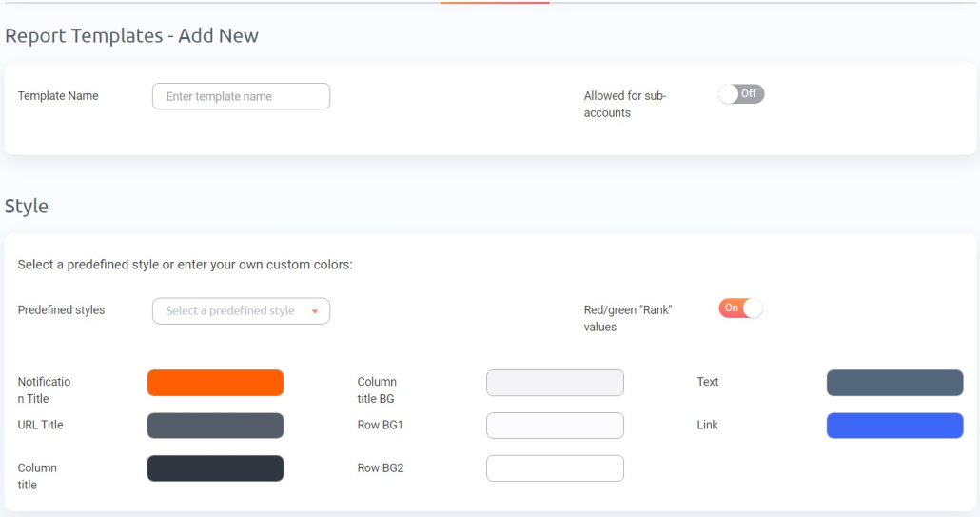Click the 'Predefined styles' label
Screen dimensions: 980x517
pyautogui.click(x=61, y=310)
